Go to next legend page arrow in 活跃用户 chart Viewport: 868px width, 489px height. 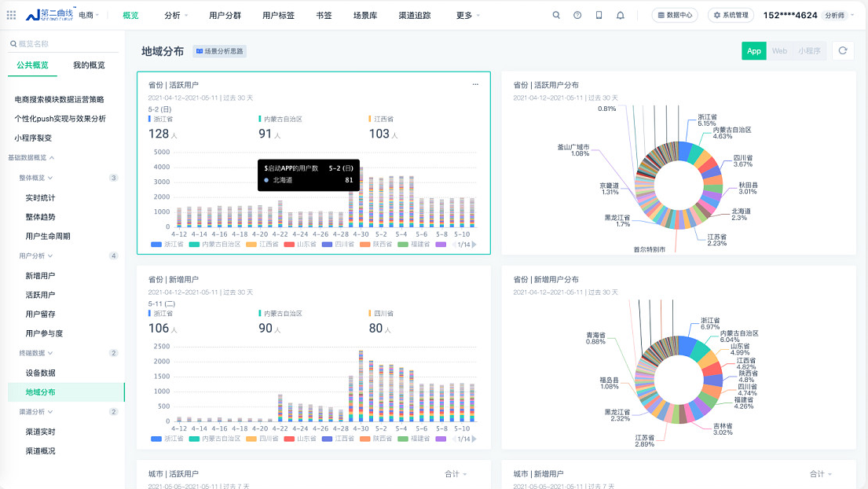pos(474,244)
